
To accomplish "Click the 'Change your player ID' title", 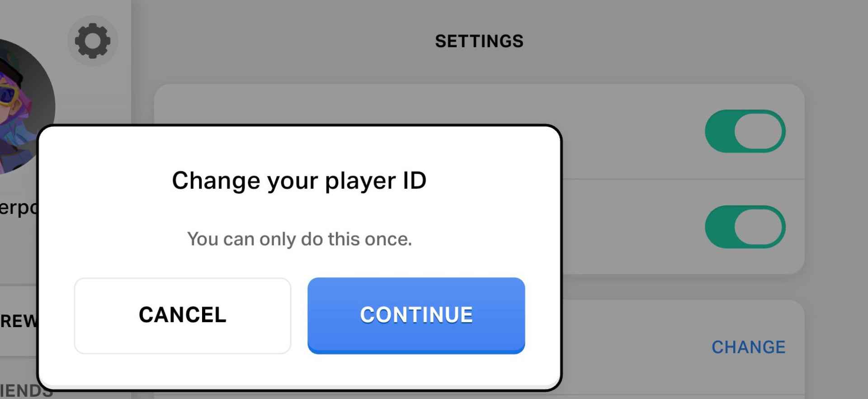I will point(299,180).
